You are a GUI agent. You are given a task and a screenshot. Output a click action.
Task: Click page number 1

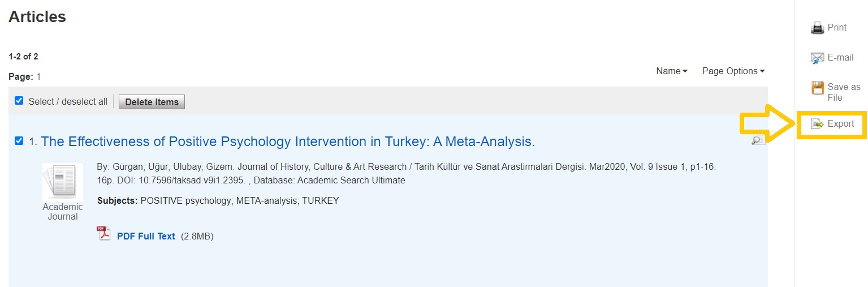[39, 77]
